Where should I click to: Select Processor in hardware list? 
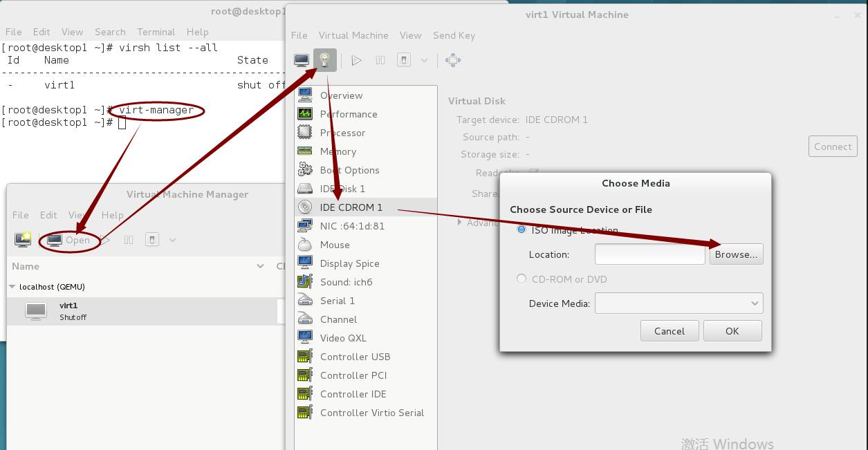point(366,133)
